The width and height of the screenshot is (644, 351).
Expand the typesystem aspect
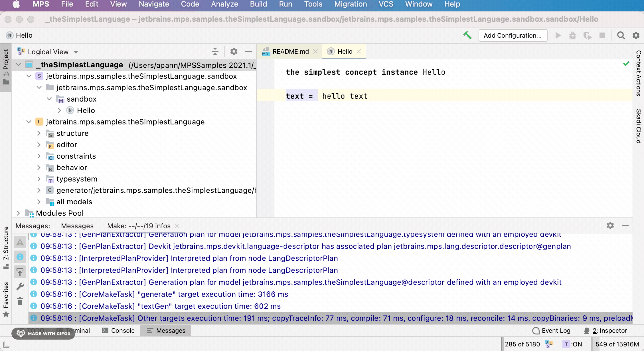[39, 179]
